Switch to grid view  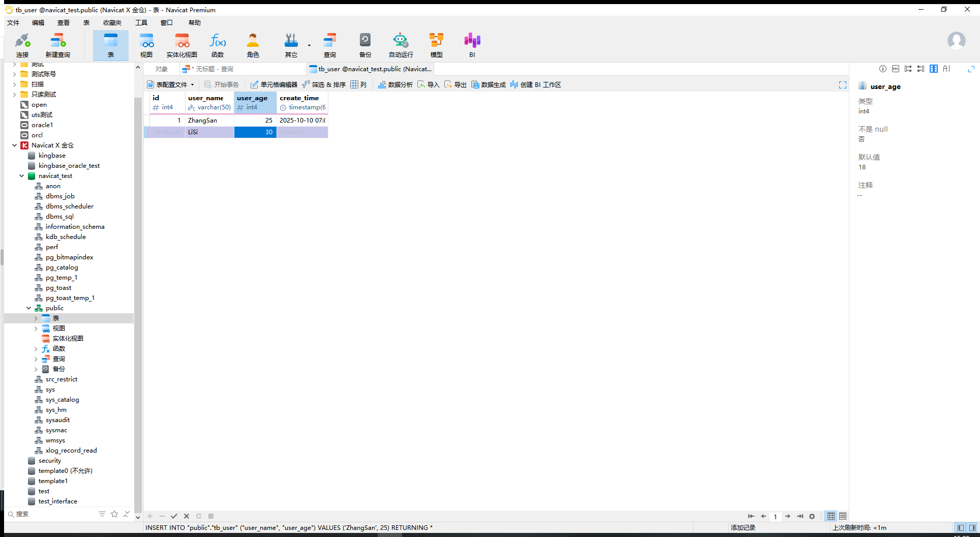pos(831,516)
